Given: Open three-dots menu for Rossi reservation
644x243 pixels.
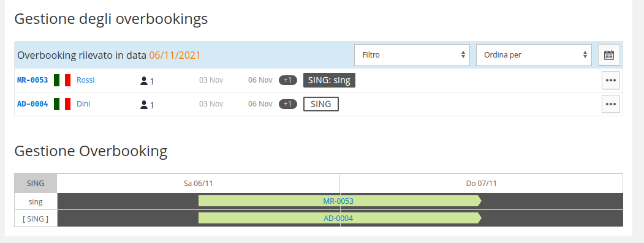Looking at the screenshot, I should 611,80.
